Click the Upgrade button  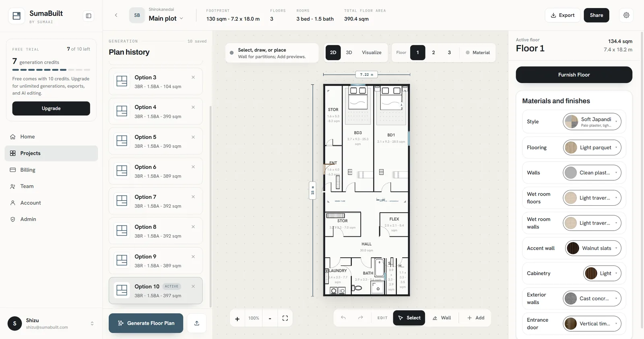[51, 108]
